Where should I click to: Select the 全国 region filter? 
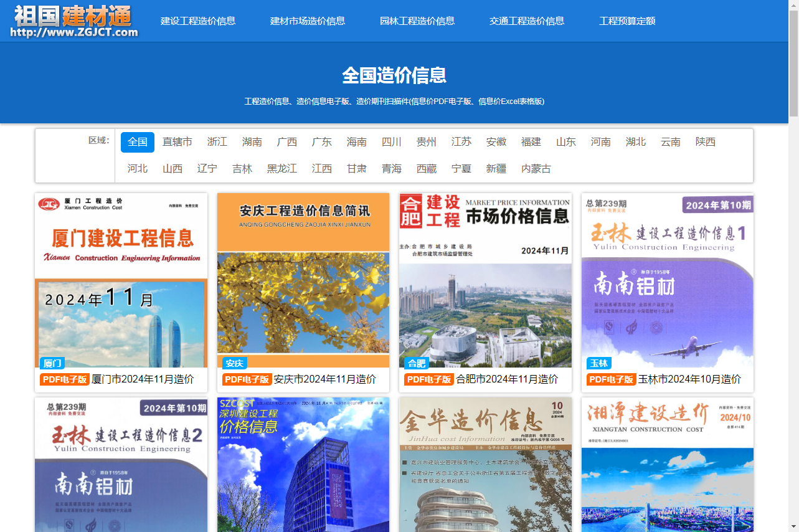tap(138, 142)
